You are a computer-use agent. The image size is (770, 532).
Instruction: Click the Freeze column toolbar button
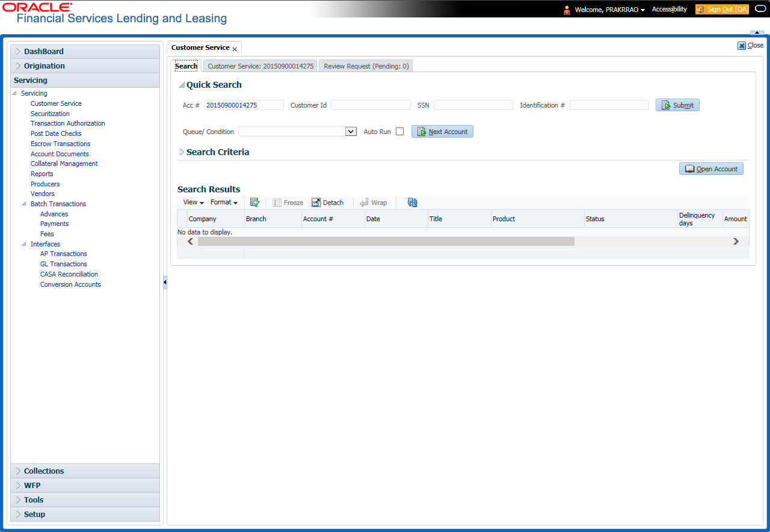(288, 203)
